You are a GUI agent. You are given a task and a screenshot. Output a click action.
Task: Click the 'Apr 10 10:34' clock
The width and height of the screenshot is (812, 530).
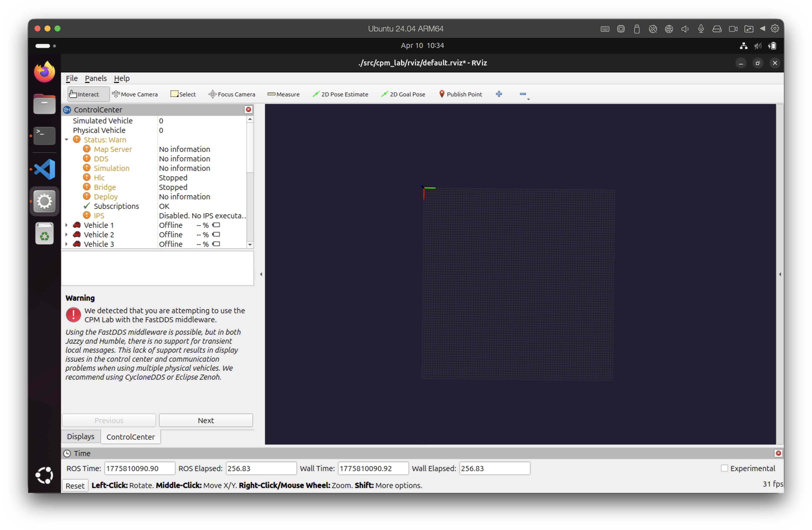(422, 45)
